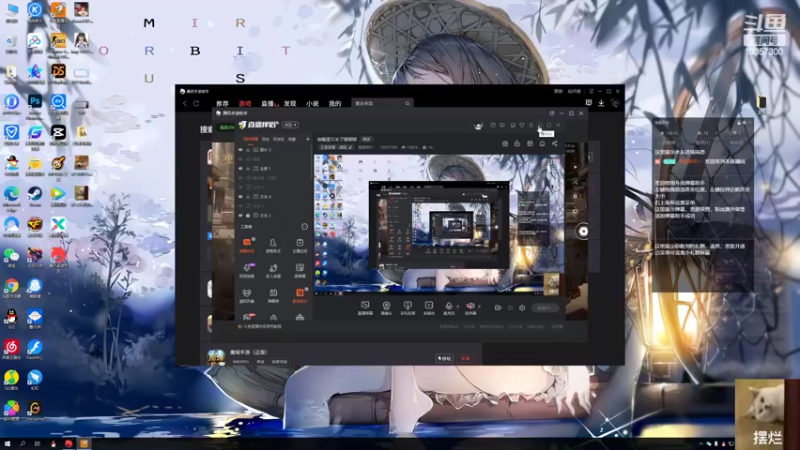Open 直播伴侣 settings gear icon
The image size is (800, 450).
[522, 308]
